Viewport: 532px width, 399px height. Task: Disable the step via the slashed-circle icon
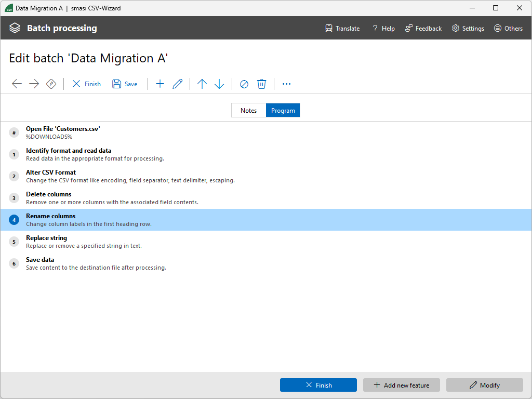[x=244, y=84]
